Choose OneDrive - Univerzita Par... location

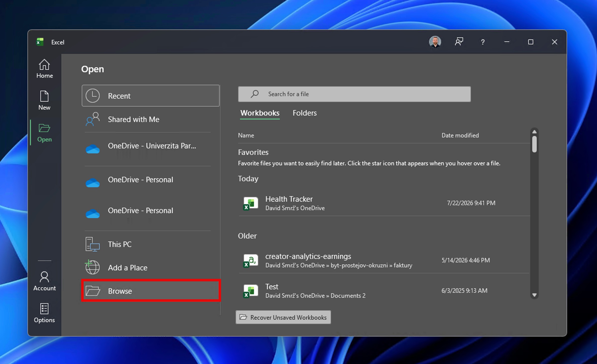(x=151, y=149)
